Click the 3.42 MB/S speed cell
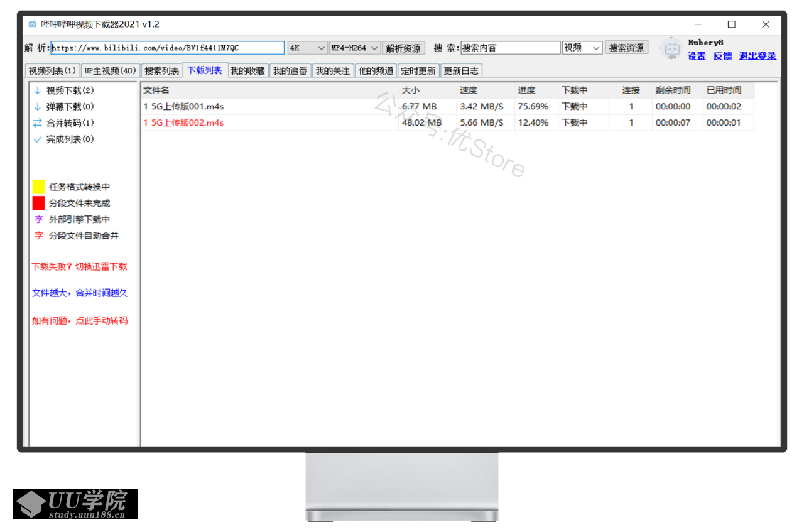Screen dimensions: 804x532 click(x=482, y=107)
